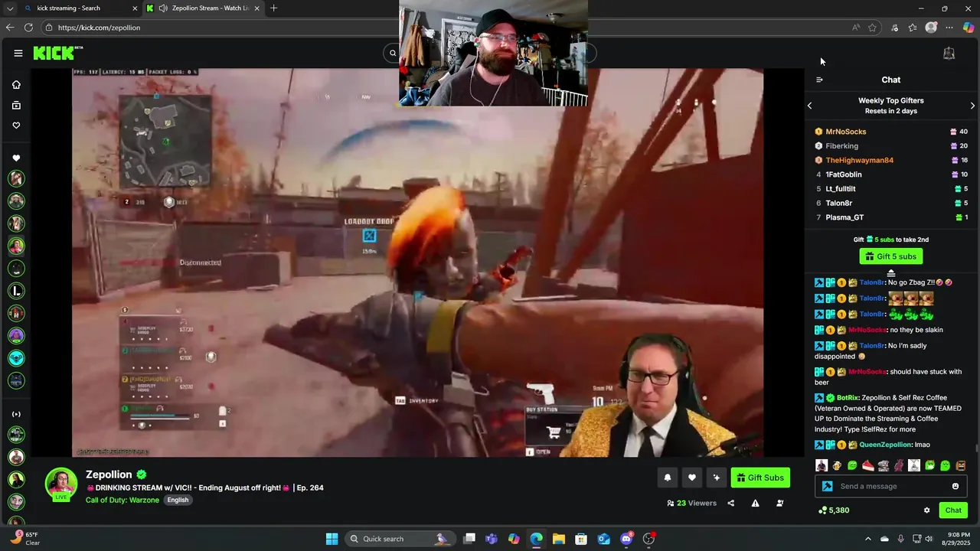This screenshot has width=980, height=551.
Task: Go back in browser
Action: (x=9, y=28)
